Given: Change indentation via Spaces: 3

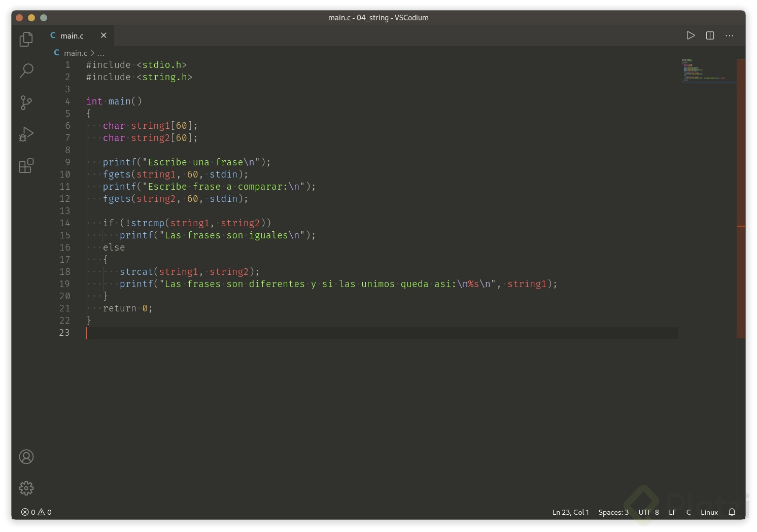Looking at the screenshot, I should pos(613,512).
